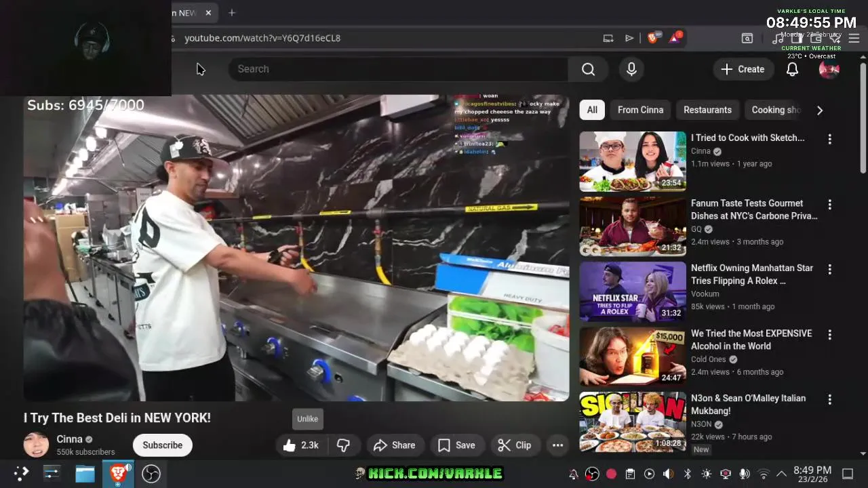This screenshot has height=488, width=868.
Task: Click the Clip button
Action: [x=515, y=445]
